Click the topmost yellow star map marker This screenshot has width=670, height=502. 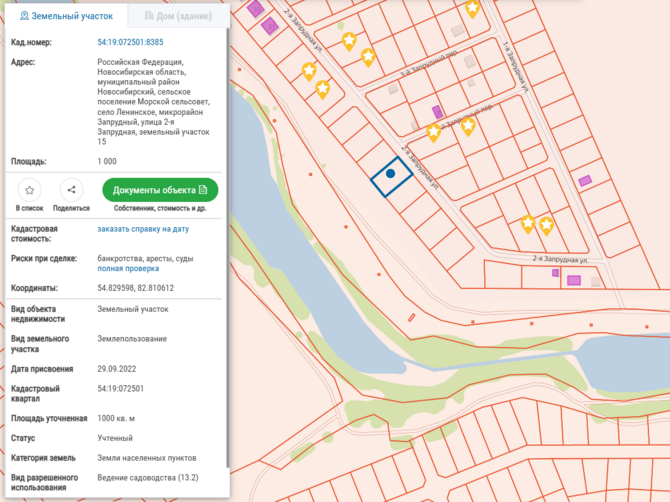pos(472,9)
